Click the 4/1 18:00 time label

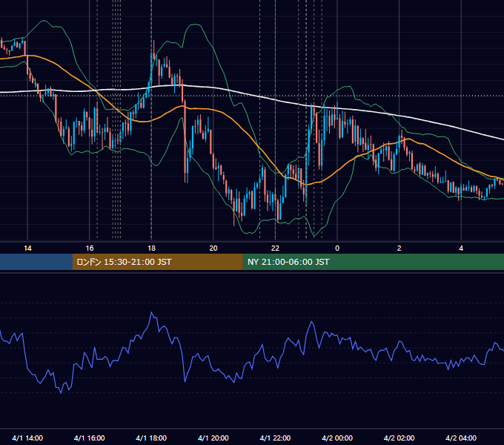151,438
